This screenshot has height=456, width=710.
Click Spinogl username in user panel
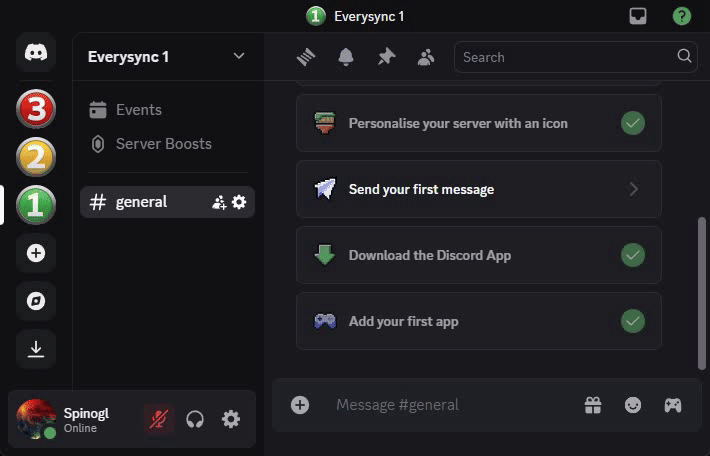(x=86, y=413)
